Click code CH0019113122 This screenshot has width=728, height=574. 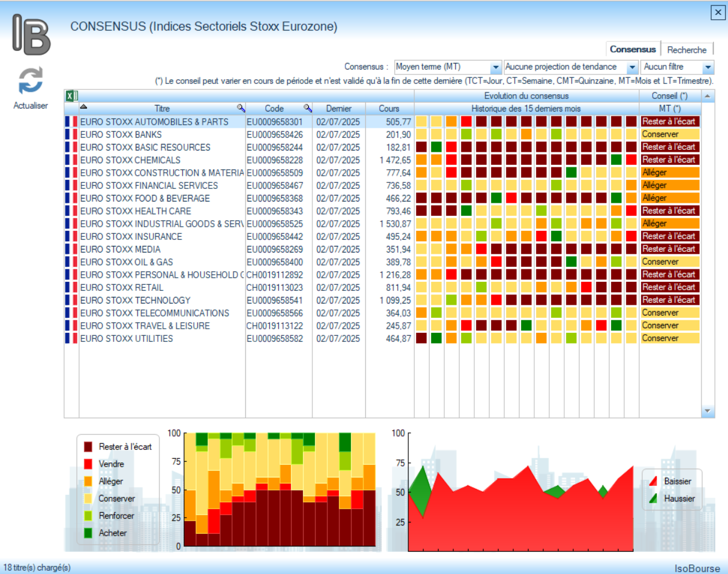click(275, 326)
